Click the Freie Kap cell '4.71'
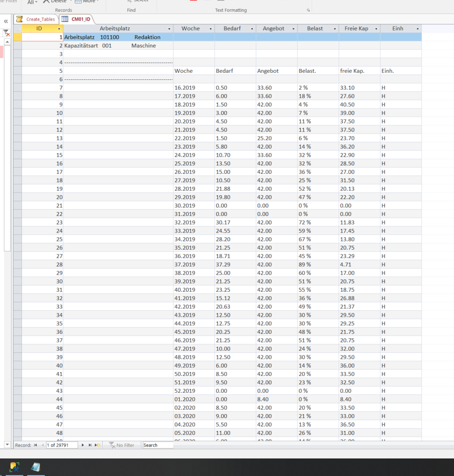Viewport: 454px width, 476px height. [359, 265]
